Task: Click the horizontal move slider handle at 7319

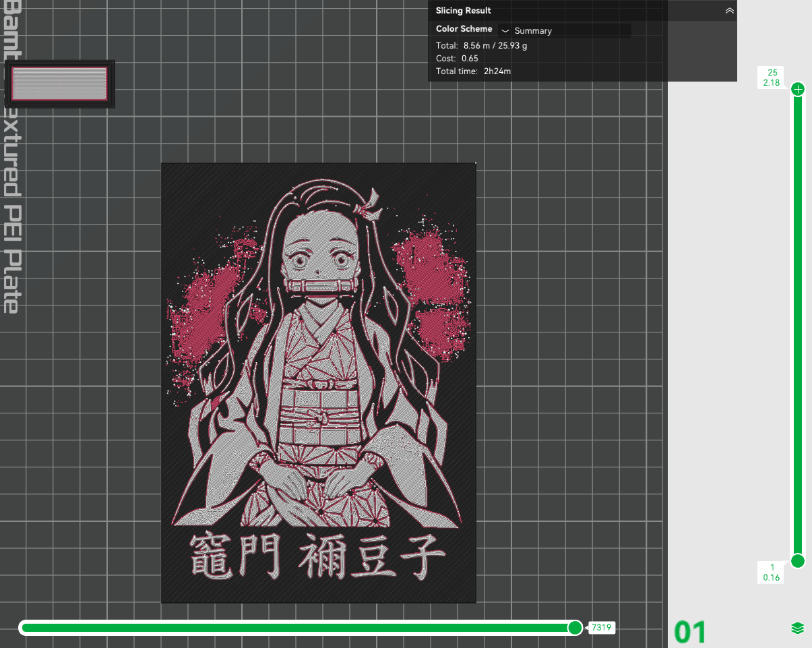Action: pyautogui.click(x=575, y=628)
